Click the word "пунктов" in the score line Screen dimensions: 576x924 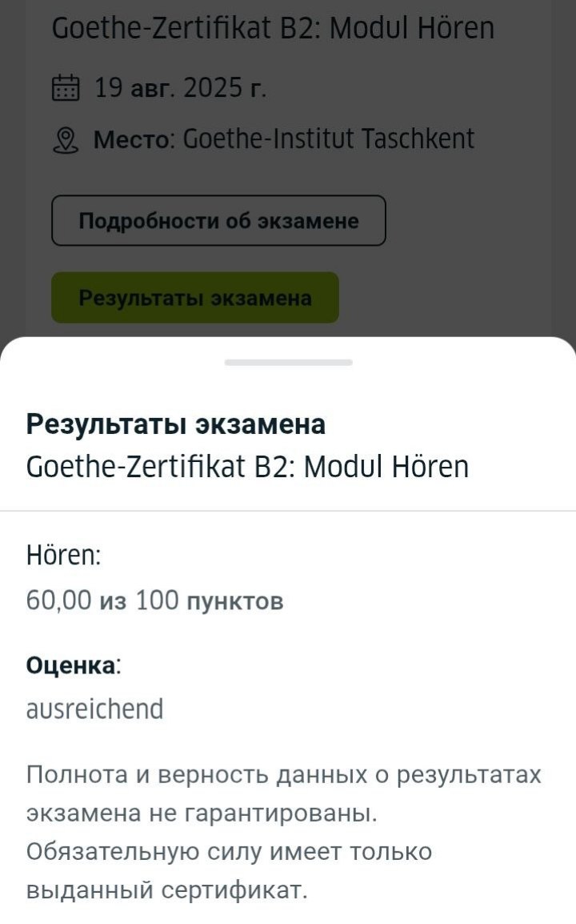(234, 601)
